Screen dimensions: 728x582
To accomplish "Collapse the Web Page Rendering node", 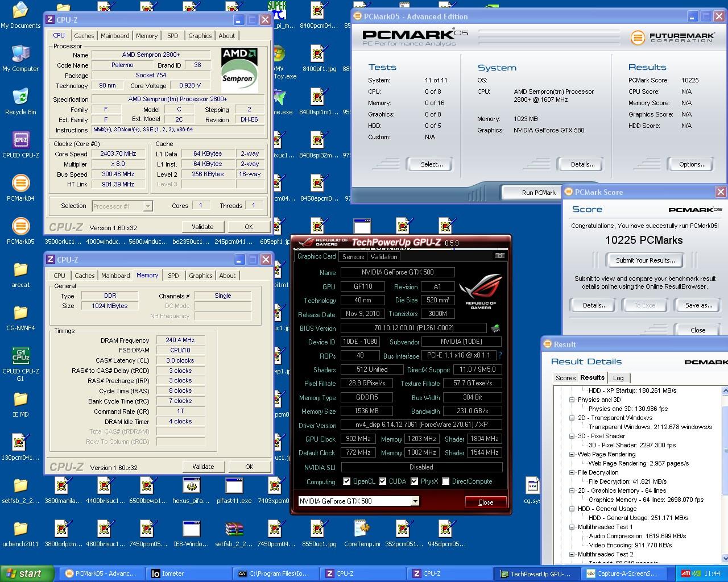I will point(572,454).
